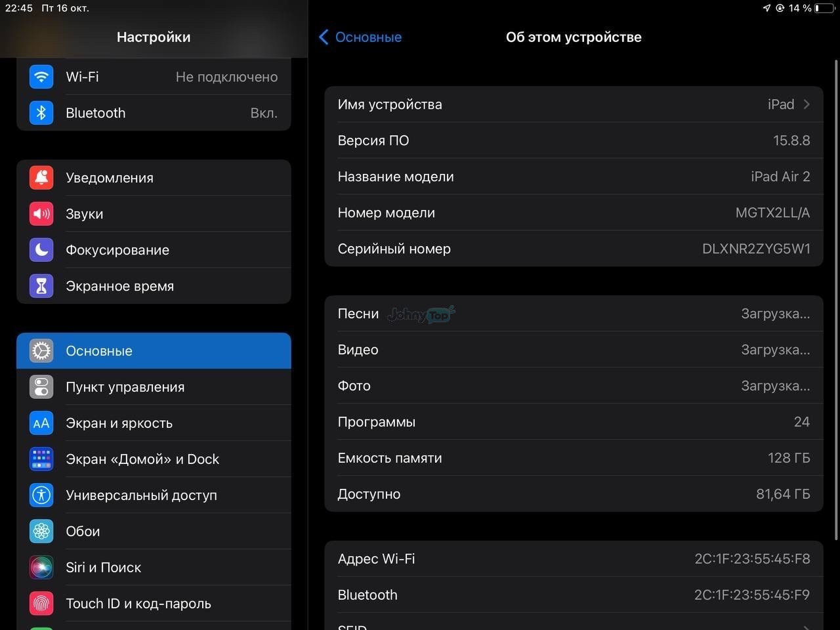Viewport: 840px width, 630px height.
Task: Tap the Siri и Поиск icon
Action: (41, 568)
